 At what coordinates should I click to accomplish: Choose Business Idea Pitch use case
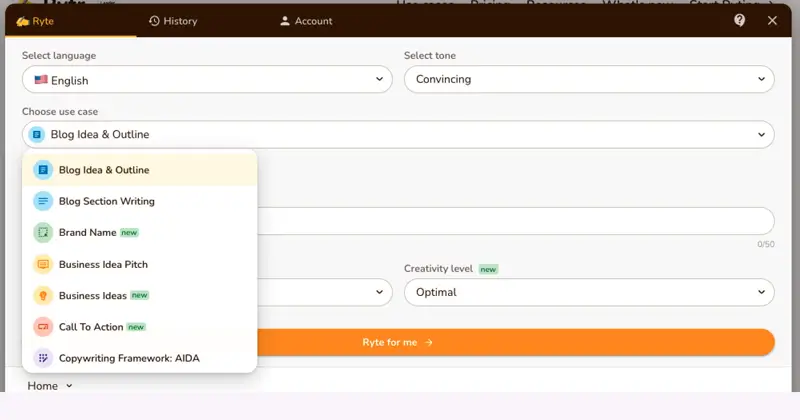139,264
